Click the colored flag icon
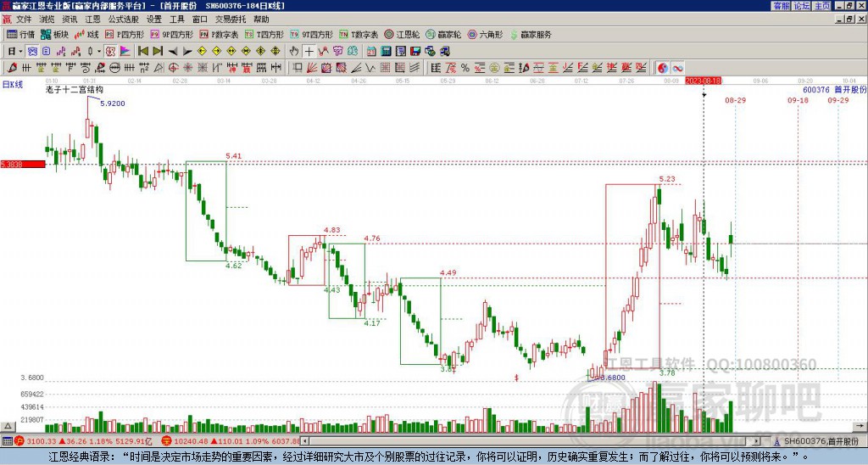Screen dimensions: 868x465 click(x=125, y=52)
